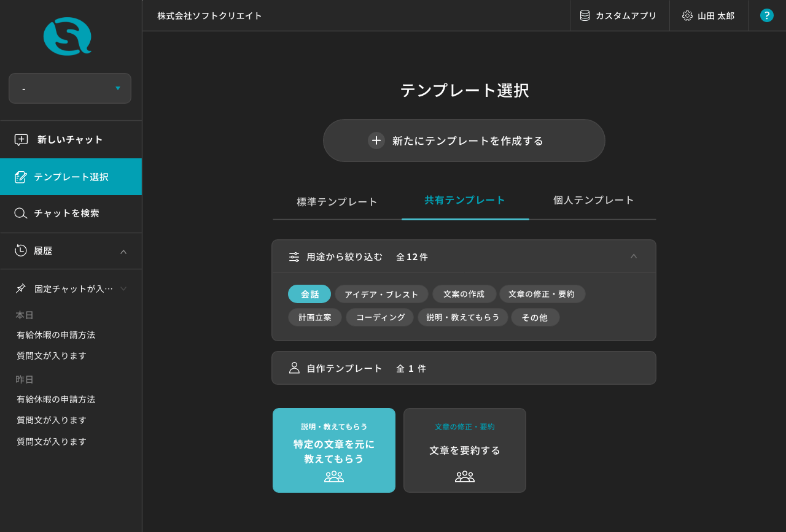The height and width of the screenshot is (532, 786).
Task: Expand the 自作テンプレート section bar
Action: [464, 368]
